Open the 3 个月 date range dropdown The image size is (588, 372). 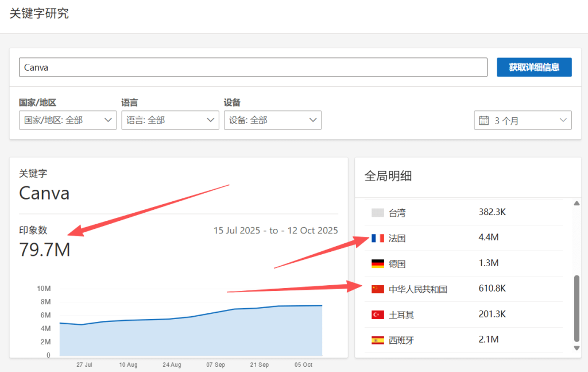pos(523,121)
